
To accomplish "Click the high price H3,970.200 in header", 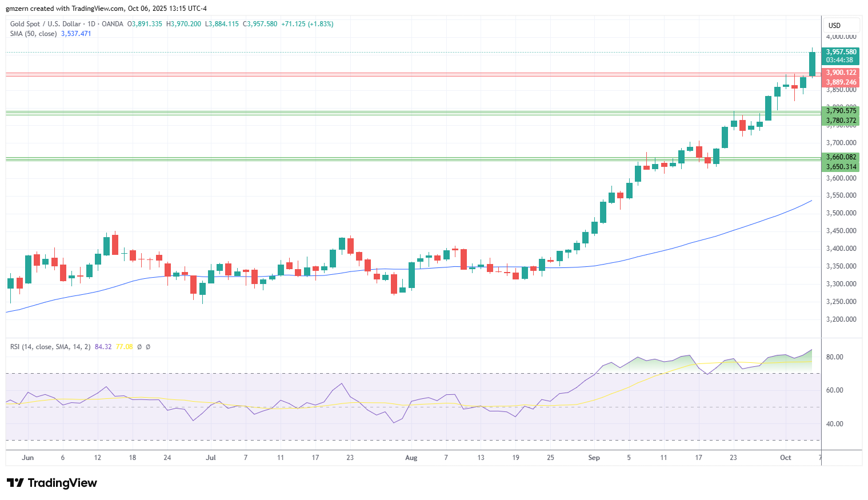I will (183, 24).
